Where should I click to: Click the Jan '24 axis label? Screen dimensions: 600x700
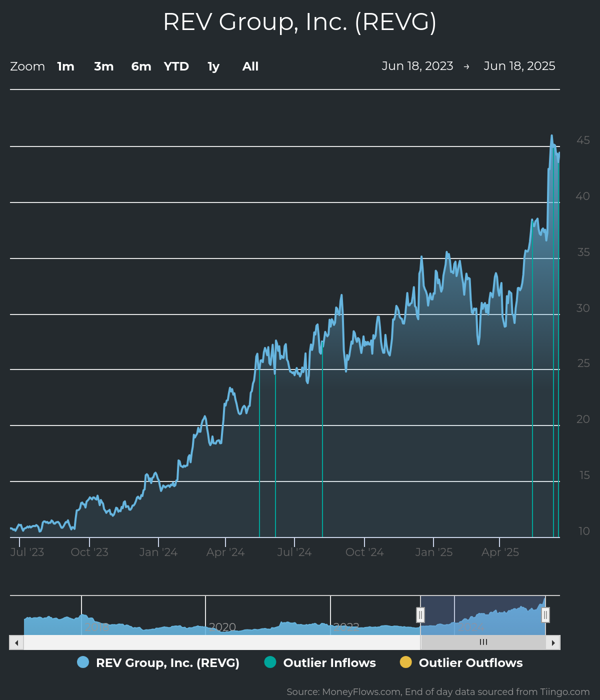point(158,552)
